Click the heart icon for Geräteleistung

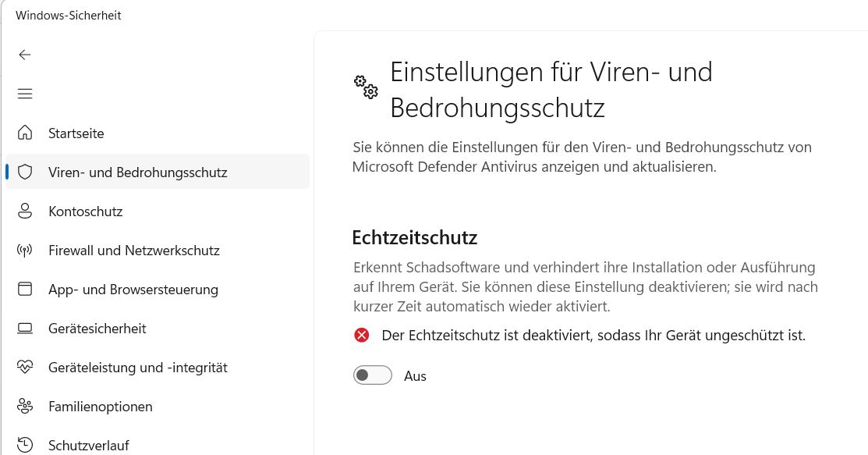25,367
